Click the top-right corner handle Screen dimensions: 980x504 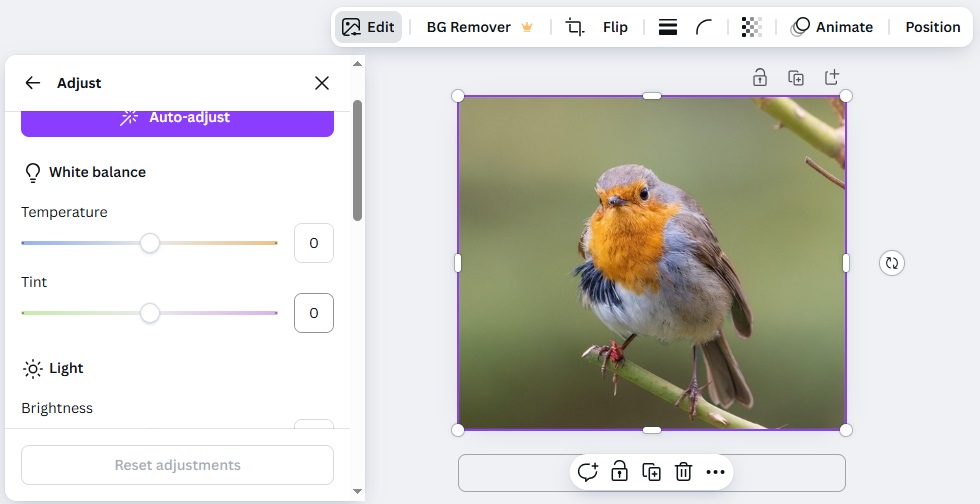coord(846,96)
